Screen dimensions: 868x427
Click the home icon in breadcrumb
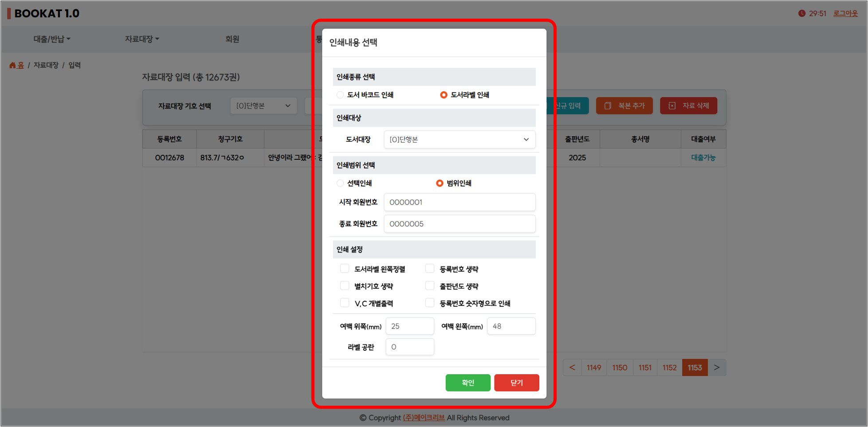(12, 65)
